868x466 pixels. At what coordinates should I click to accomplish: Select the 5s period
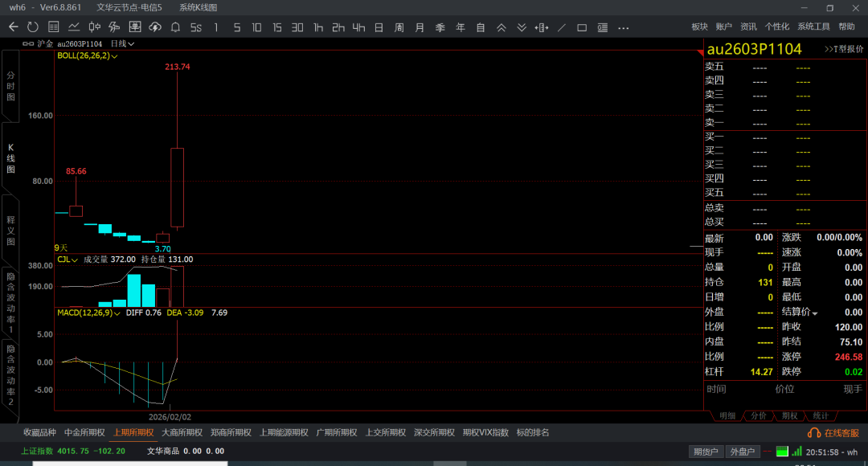(x=196, y=27)
